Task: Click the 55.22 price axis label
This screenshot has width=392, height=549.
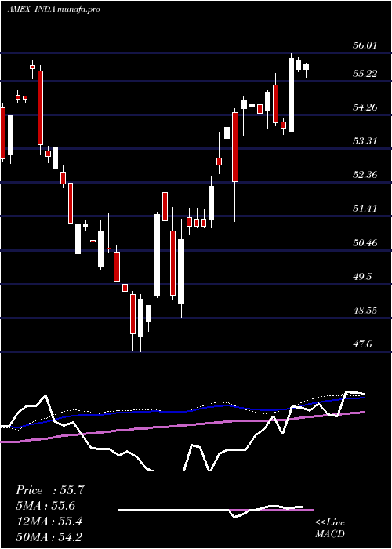Action: 365,74
